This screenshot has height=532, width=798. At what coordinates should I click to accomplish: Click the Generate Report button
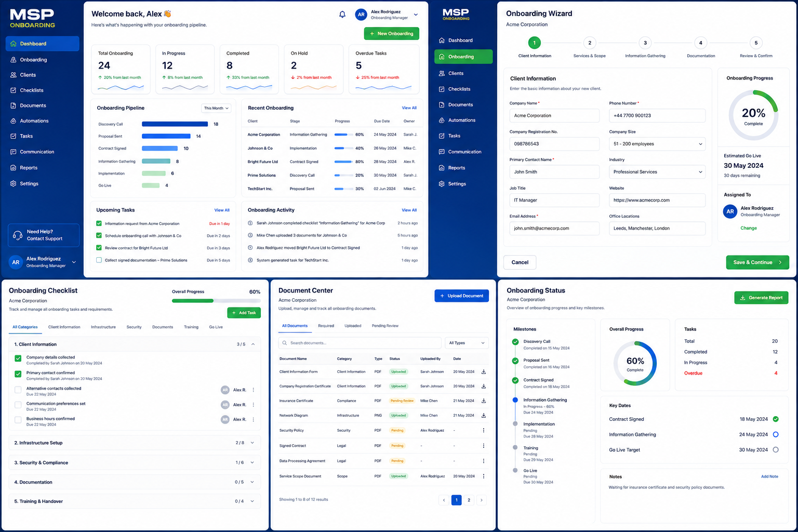click(x=761, y=298)
